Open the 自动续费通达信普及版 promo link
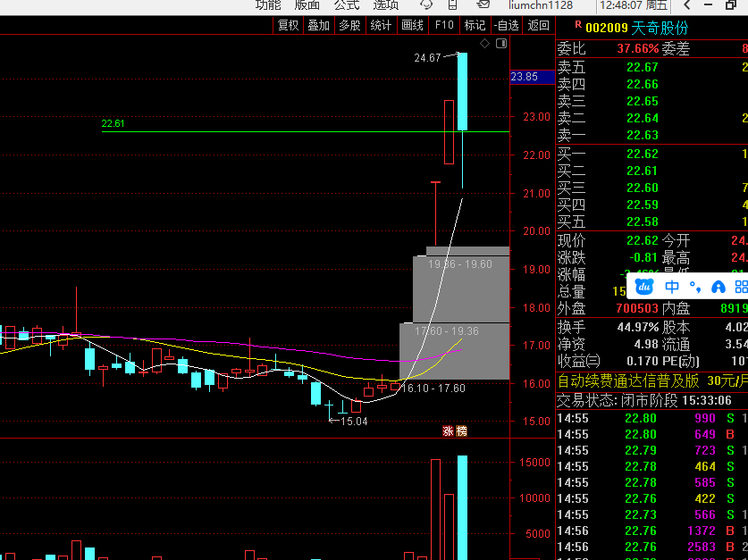 tap(652, 380)
